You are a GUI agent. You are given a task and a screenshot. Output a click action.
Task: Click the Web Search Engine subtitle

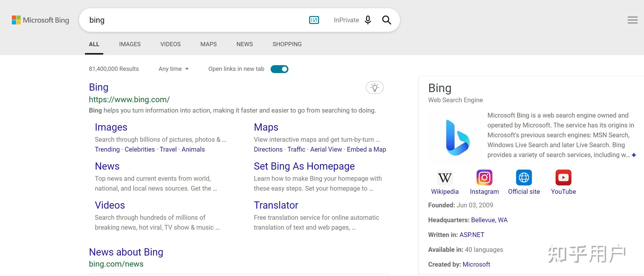(455, 100)
